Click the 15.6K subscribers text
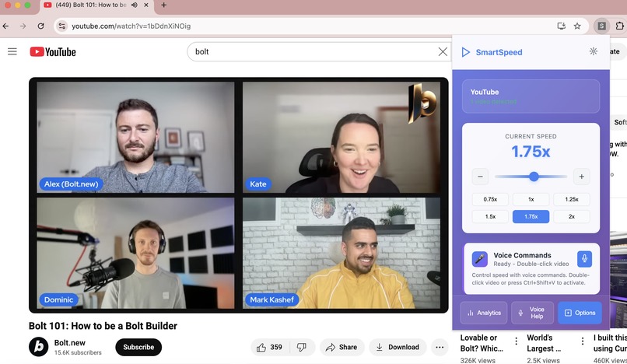This screenshot has width=627, height=364. coord(78,353)
